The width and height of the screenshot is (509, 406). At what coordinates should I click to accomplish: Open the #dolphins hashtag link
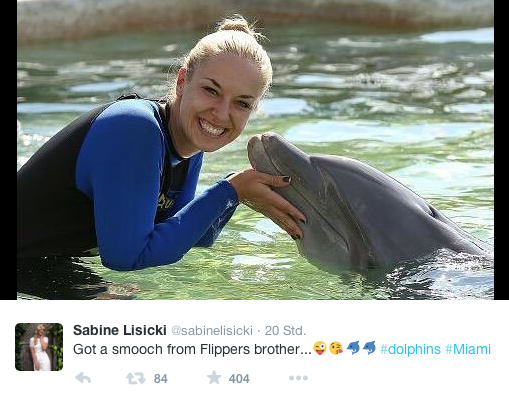click(410, 349)
